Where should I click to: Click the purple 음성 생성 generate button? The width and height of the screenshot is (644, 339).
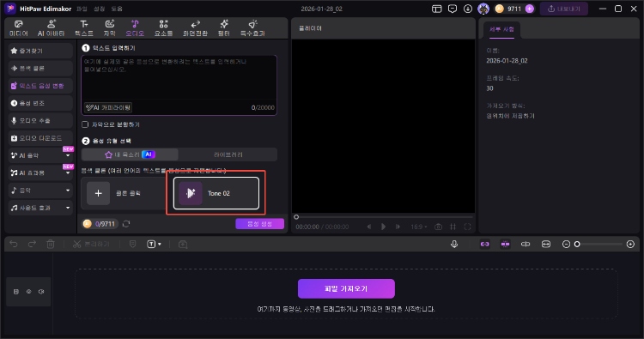click(259, 224)
